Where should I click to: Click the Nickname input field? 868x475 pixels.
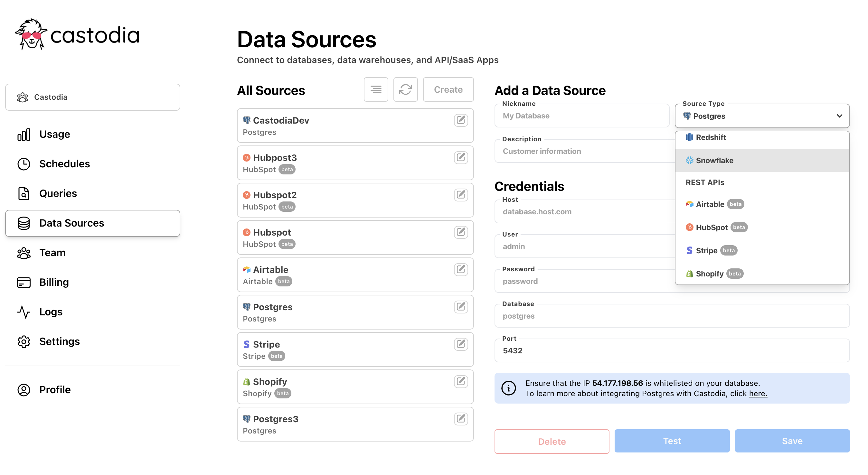click(x=583, y=116)
